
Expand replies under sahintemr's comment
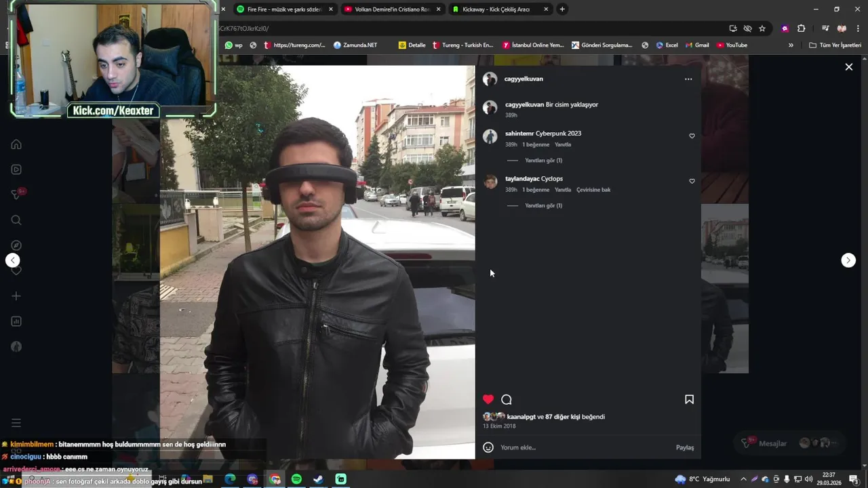click(x=543, y=161)
